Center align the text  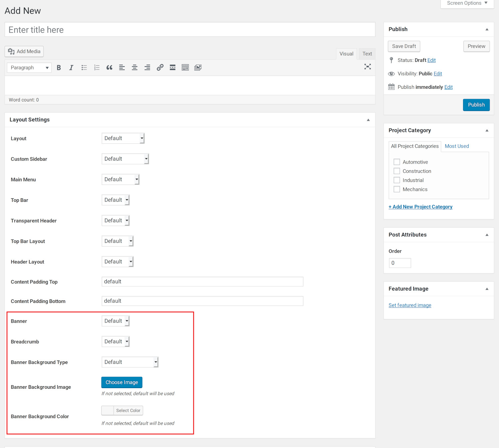click(x=135, y=68)
